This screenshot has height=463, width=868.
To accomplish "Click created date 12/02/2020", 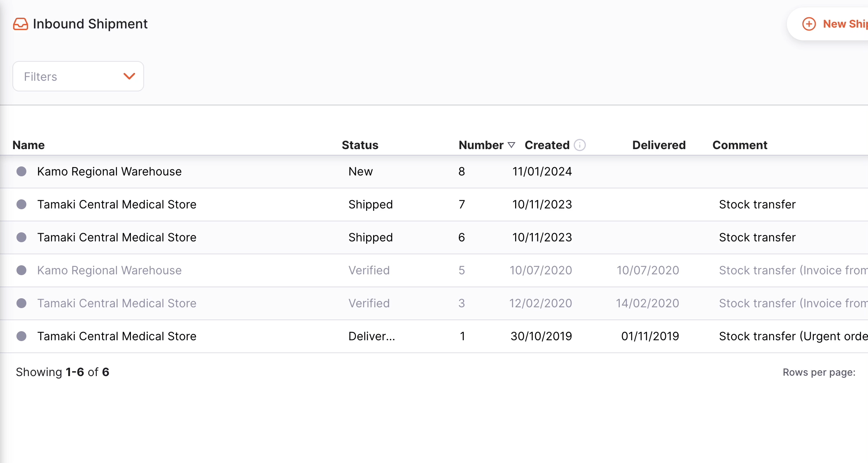I will [x=541, y=303].
